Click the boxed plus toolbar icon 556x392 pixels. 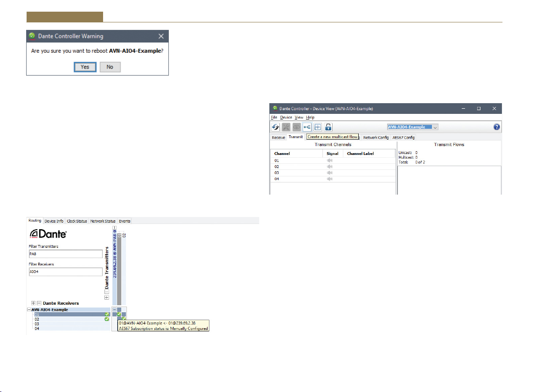(318, 127)
